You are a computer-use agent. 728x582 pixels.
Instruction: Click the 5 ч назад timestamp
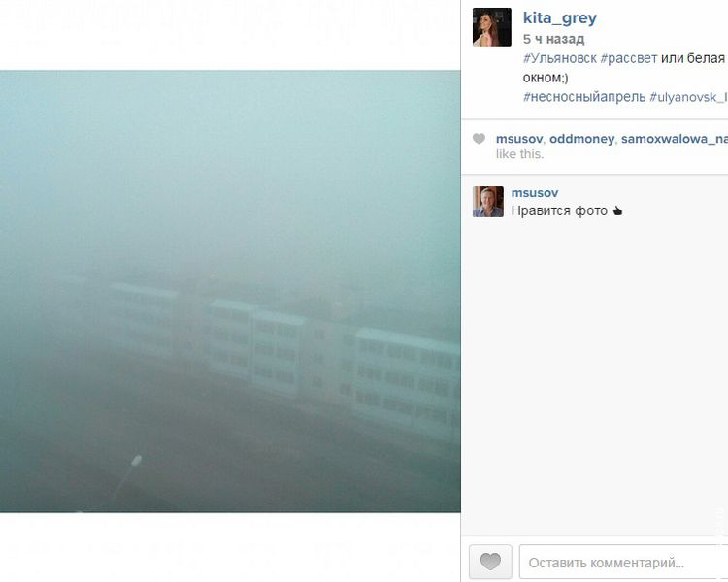point(553,39)
